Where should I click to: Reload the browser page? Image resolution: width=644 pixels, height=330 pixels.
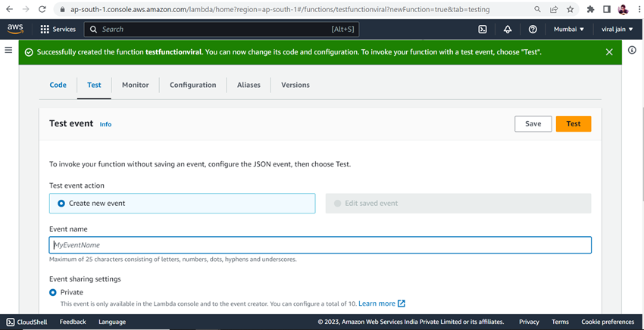point(42,9)
